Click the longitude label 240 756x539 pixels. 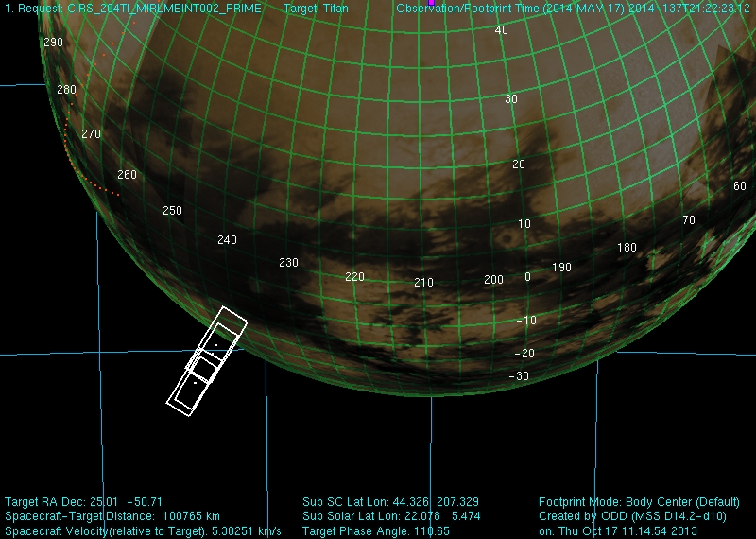tap(227, 240)
